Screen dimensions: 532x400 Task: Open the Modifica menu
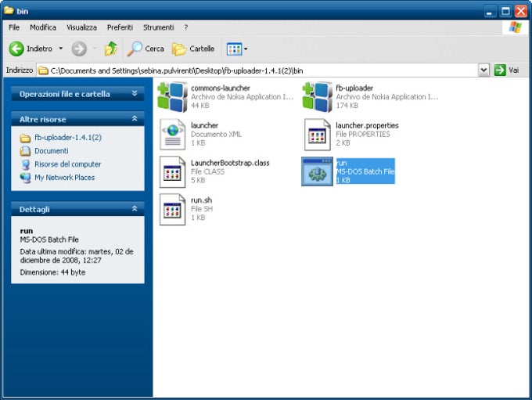tap(43, 27)
